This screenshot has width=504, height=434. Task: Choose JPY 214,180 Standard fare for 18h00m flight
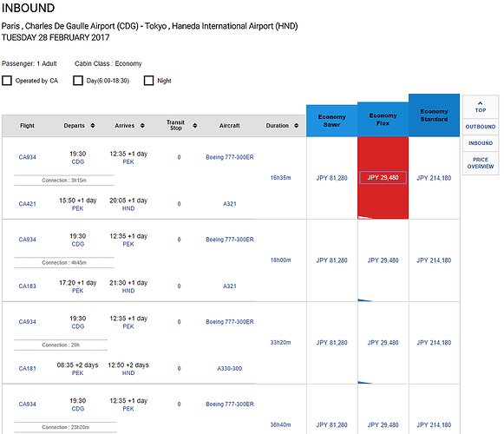click(434, 260)
